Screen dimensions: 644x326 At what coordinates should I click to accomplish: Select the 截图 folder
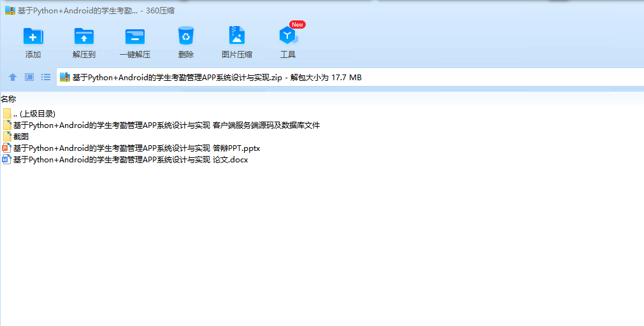(x=16, y=137)
